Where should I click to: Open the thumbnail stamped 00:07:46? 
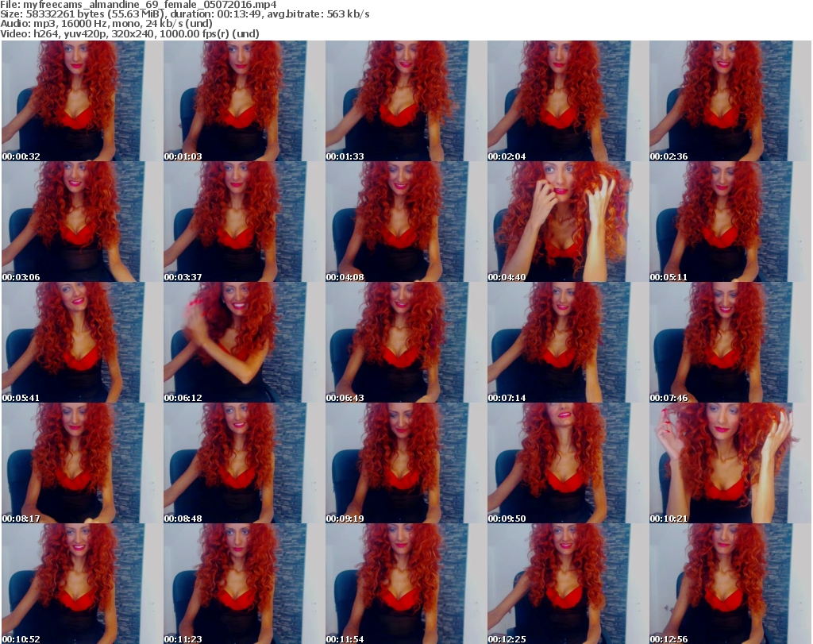[730, 343]
